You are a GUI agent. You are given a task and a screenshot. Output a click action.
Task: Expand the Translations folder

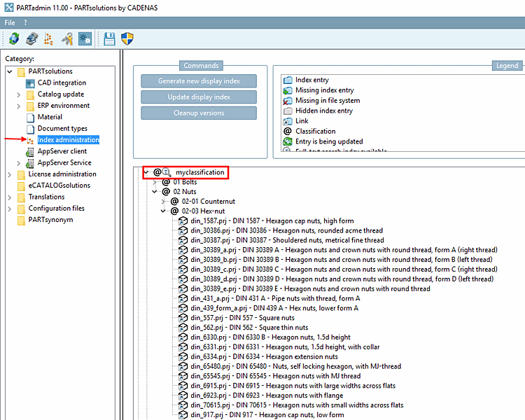10,197
